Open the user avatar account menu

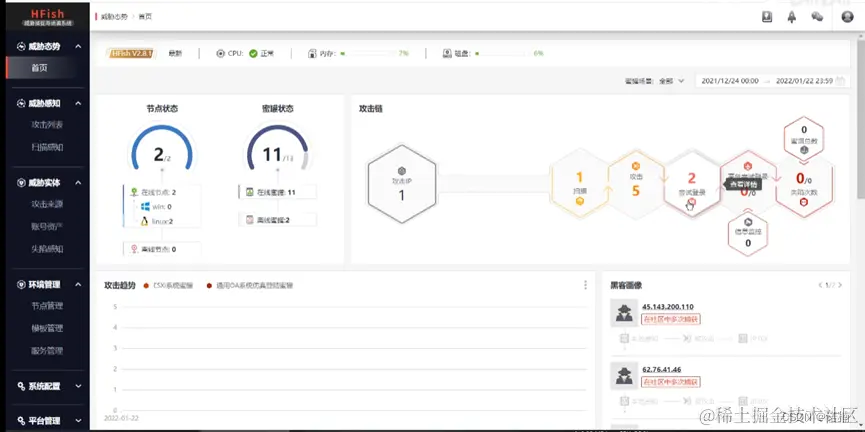(x=847, y=17)
